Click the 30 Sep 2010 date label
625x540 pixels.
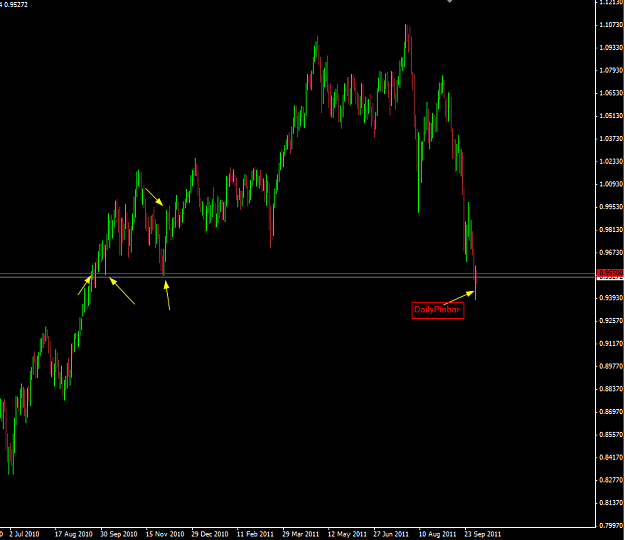[119, 534]
